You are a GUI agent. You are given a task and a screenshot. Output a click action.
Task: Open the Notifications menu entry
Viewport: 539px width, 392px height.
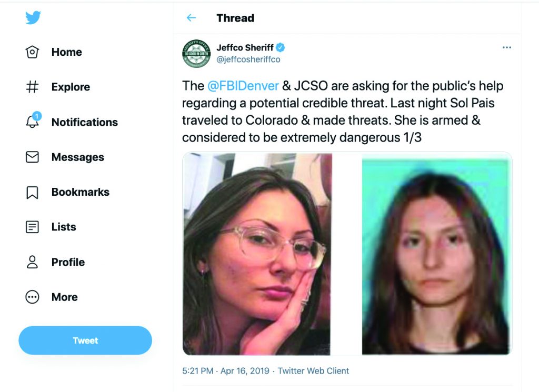click(84, 122)
